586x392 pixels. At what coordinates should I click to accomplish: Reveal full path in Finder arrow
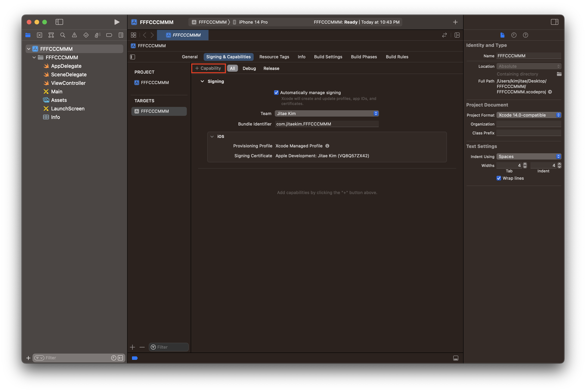click(x=550, y=92)
